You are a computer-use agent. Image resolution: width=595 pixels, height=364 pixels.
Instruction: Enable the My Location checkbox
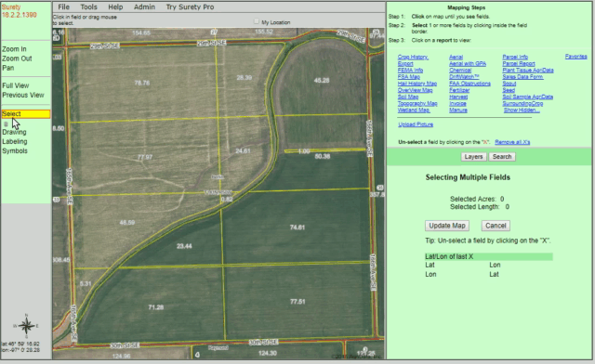pyautogui.click(x=257, y=21)
